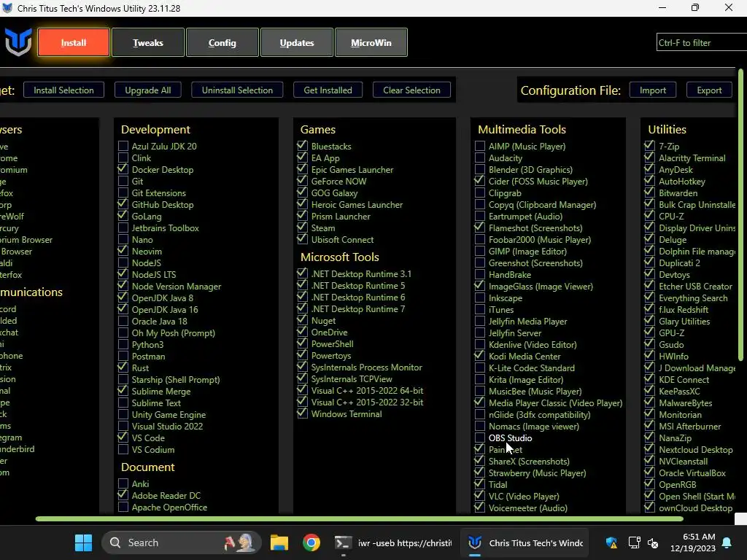Check Visual Studio 2022
The width and height of the screenshot is (747, 560).
click(x=123, y=426)
